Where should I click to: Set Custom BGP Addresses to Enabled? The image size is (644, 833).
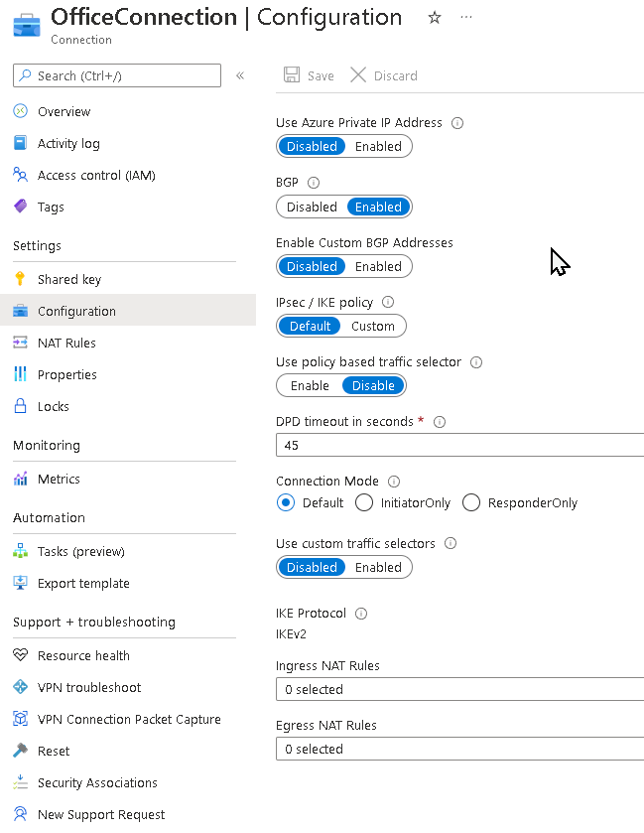(378, 266)
